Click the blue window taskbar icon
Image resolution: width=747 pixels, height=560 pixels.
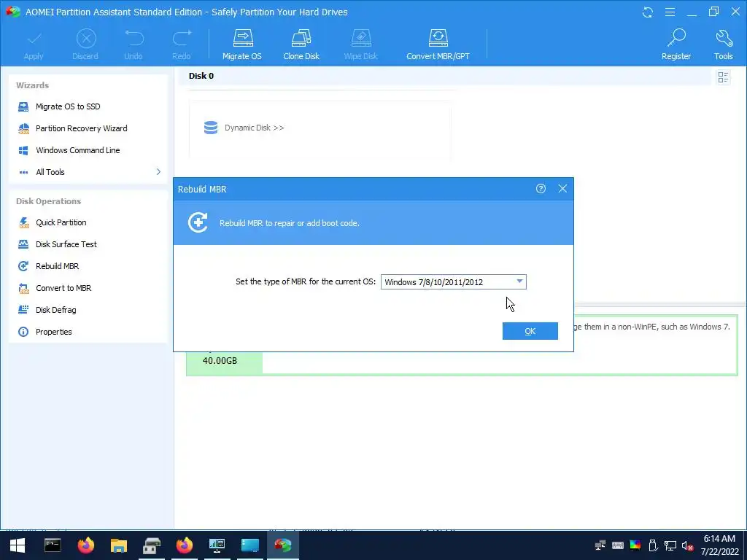pyautogui.click(x=249, y=545)
